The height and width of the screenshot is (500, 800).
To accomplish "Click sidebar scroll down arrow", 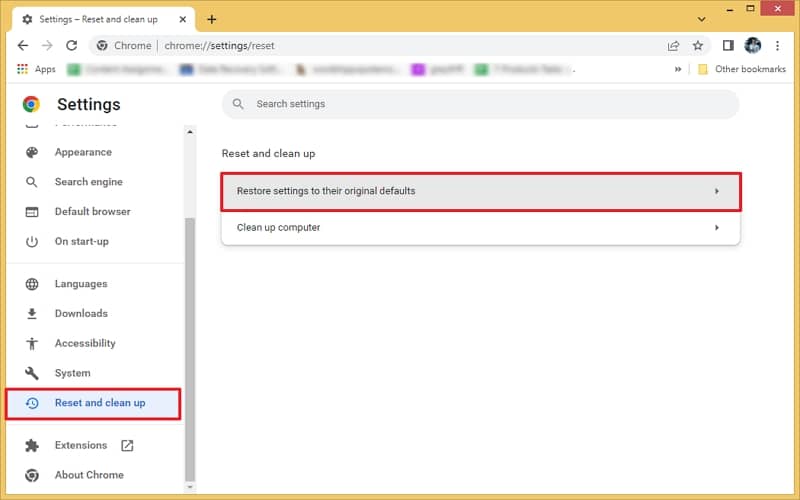I will pos(190,487).
